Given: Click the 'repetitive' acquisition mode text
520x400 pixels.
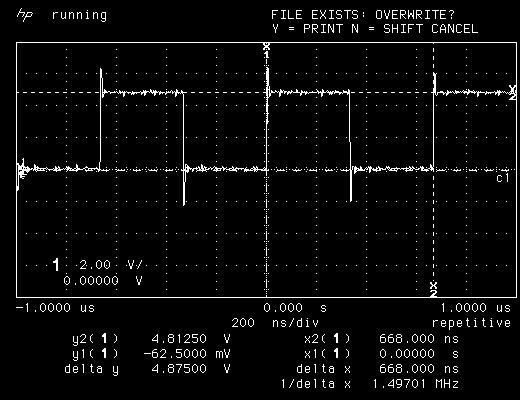Looking at the screenshot, I should pyautogui.click(x=471, y=323).
